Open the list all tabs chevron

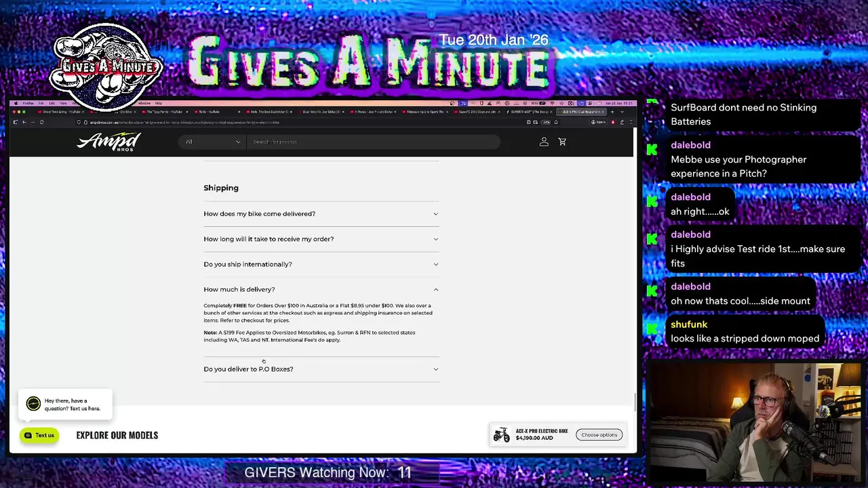[622, 112]
